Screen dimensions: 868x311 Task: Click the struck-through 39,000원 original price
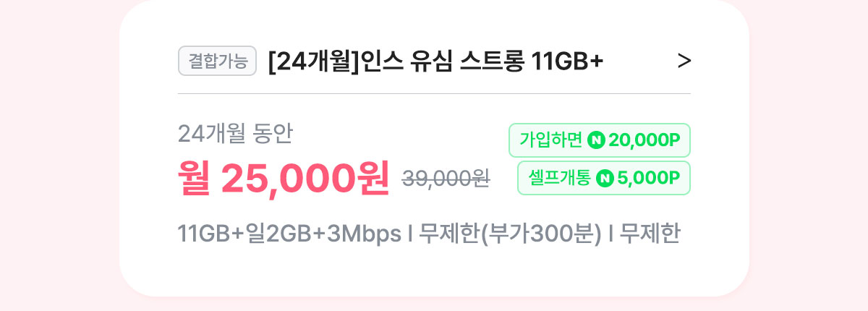tap(446, 179)
